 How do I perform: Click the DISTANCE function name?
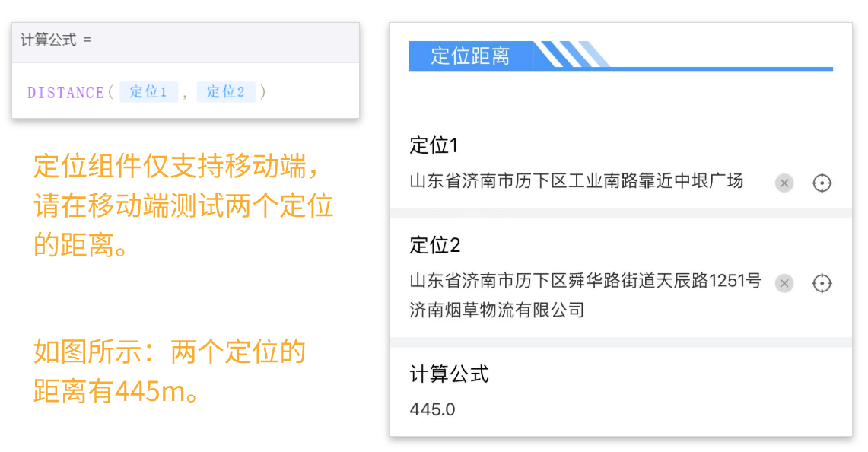tap(65, 93)
